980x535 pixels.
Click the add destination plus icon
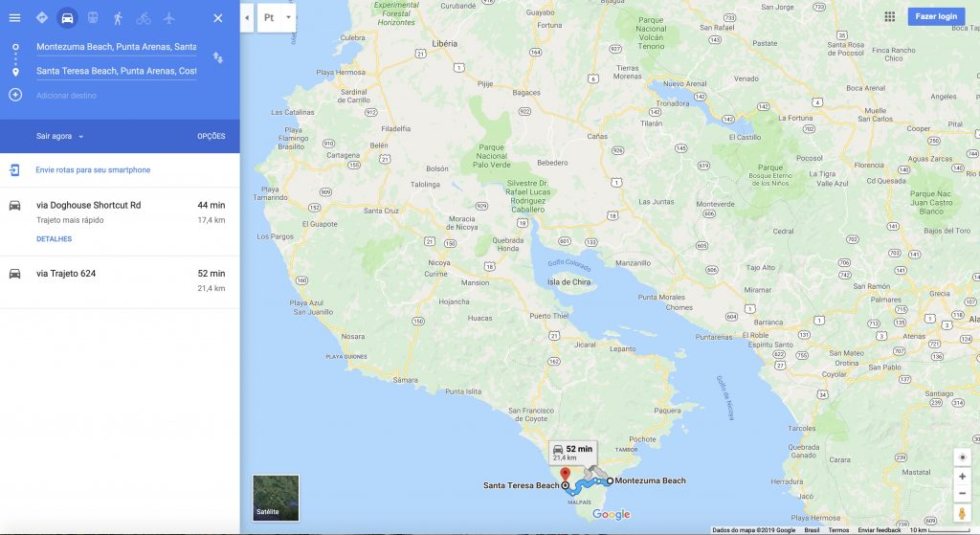pos(15,95)
